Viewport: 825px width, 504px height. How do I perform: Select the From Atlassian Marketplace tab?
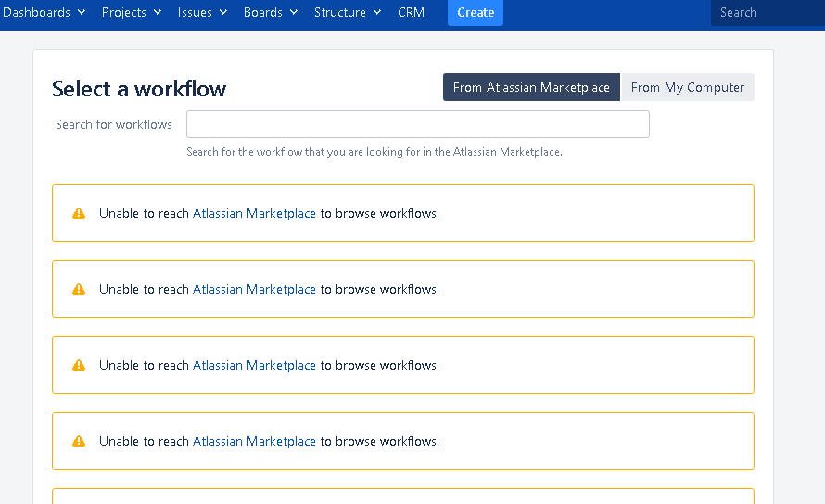coord(531,87)
